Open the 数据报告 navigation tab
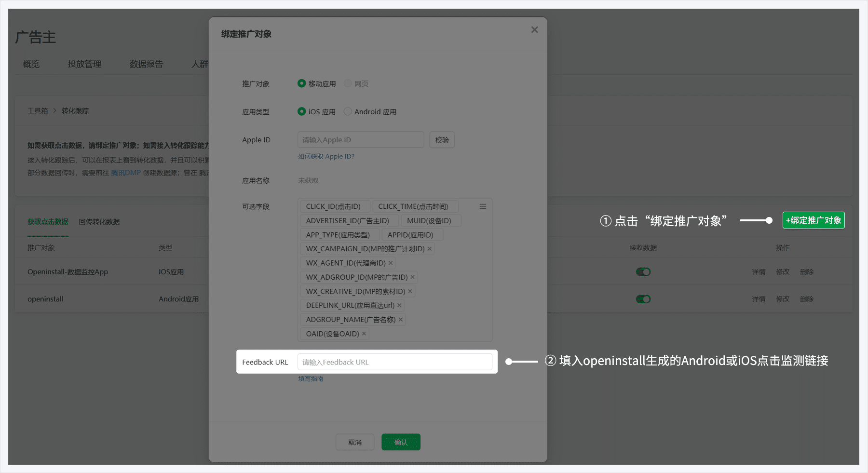The image size is (868, 473). click(146, 64)
